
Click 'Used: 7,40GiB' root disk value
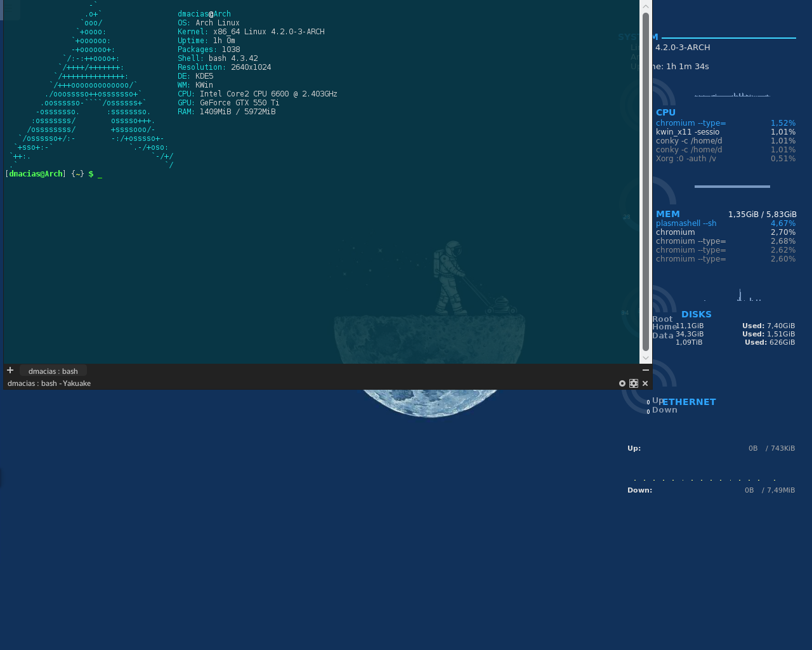(768, 326)
